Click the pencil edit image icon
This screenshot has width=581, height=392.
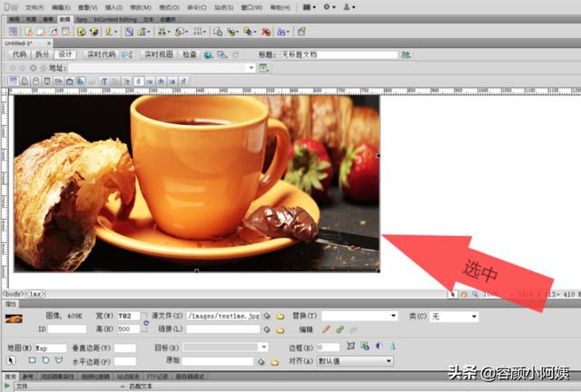326,329
